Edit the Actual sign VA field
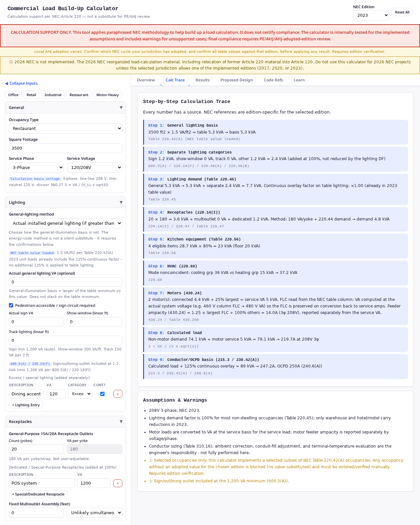 36,322
